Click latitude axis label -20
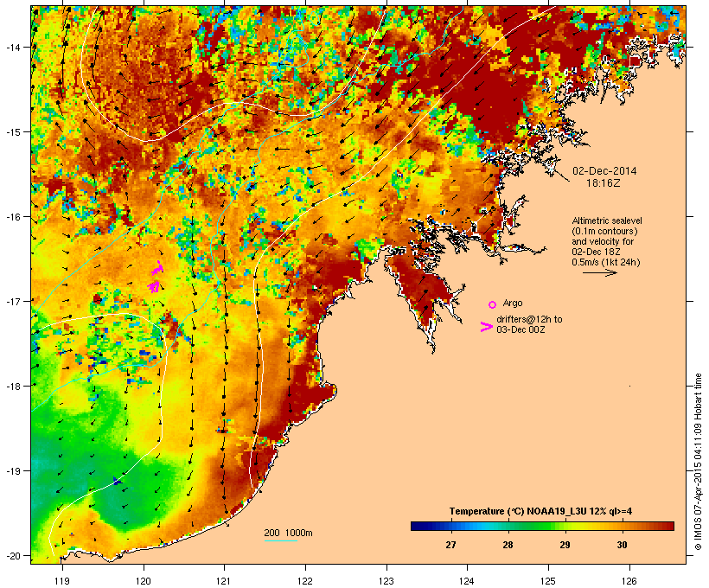Image resolution: width=709 pixels, height=588 pixels. pos(12,555)
